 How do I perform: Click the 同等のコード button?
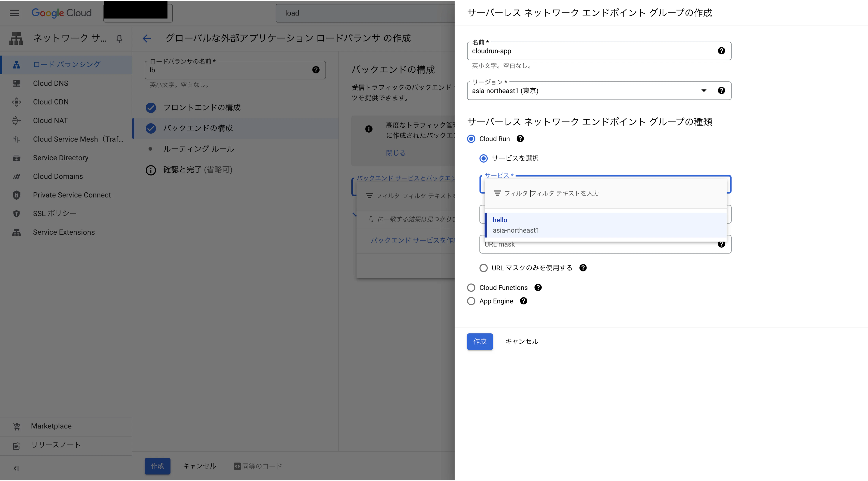click(x=258, y=466)
